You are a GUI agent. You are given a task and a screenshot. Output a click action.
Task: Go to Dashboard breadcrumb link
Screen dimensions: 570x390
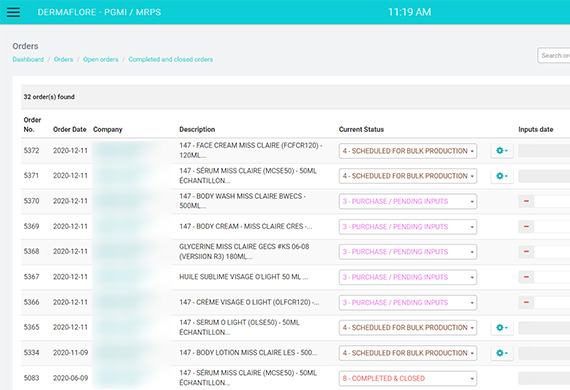pos(28,59)
